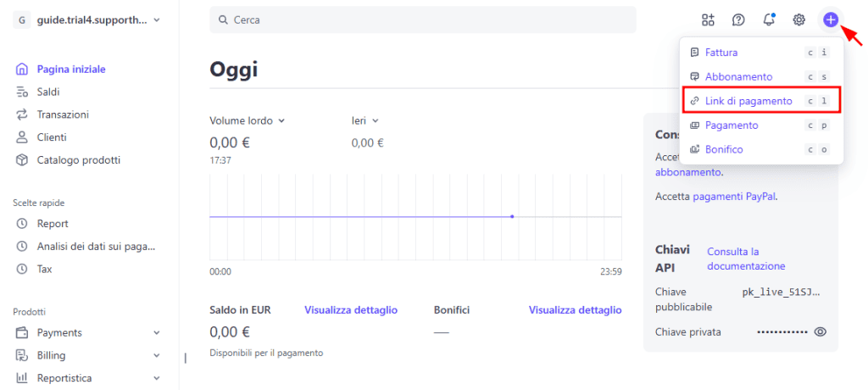Click the Fattura document icon in menu

click(695, 53)
